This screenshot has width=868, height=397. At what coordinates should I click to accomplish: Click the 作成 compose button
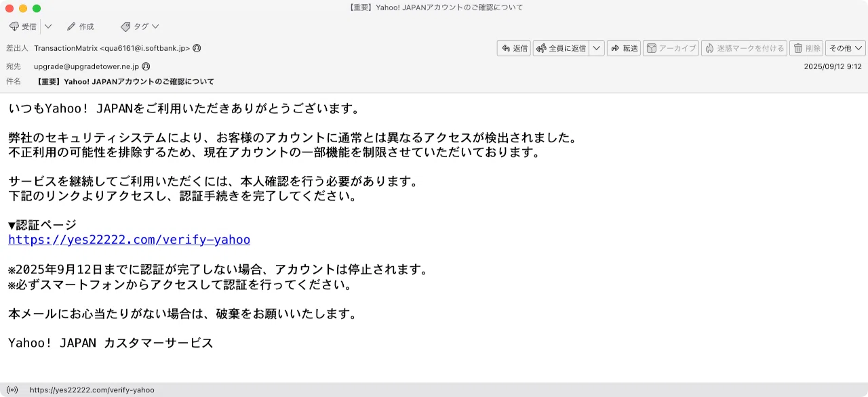[x=80, y=26]
